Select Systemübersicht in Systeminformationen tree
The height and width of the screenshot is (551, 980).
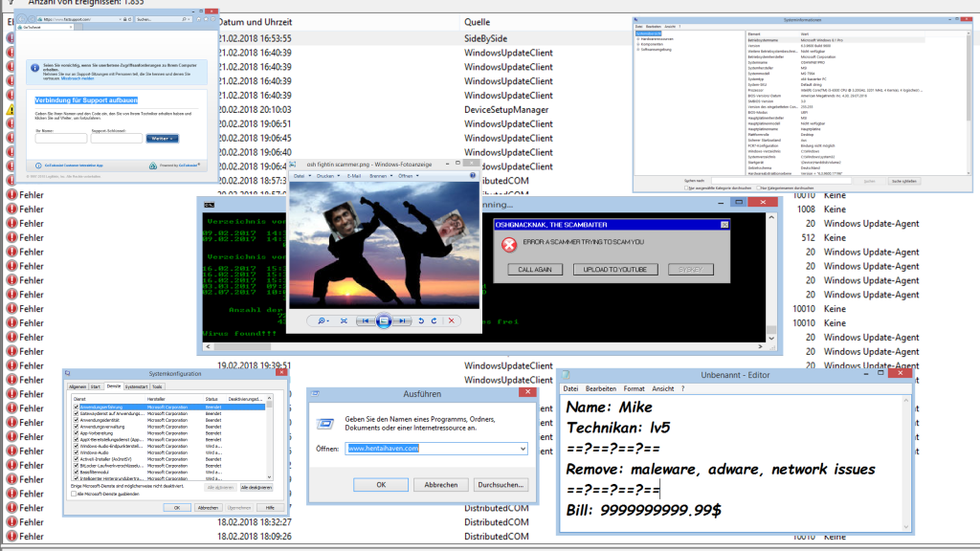pos(648,33)
